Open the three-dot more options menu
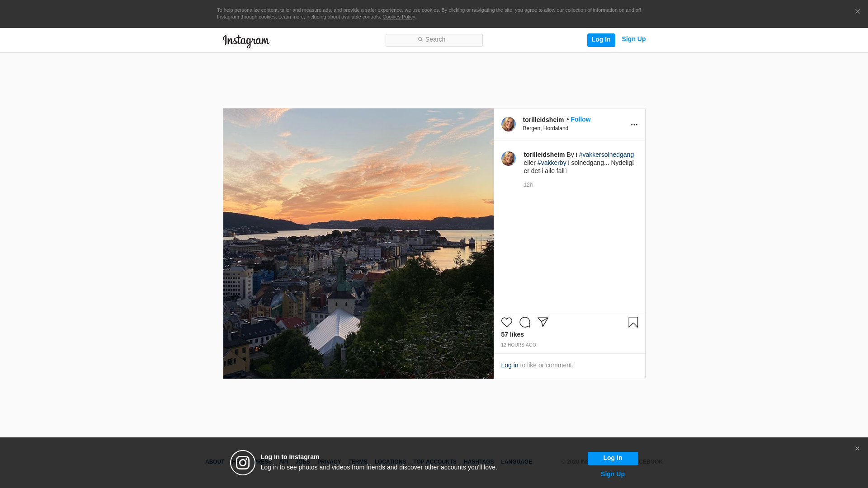Image resolution: width=868 pixels, height=488 pixels. pos(634,125)
